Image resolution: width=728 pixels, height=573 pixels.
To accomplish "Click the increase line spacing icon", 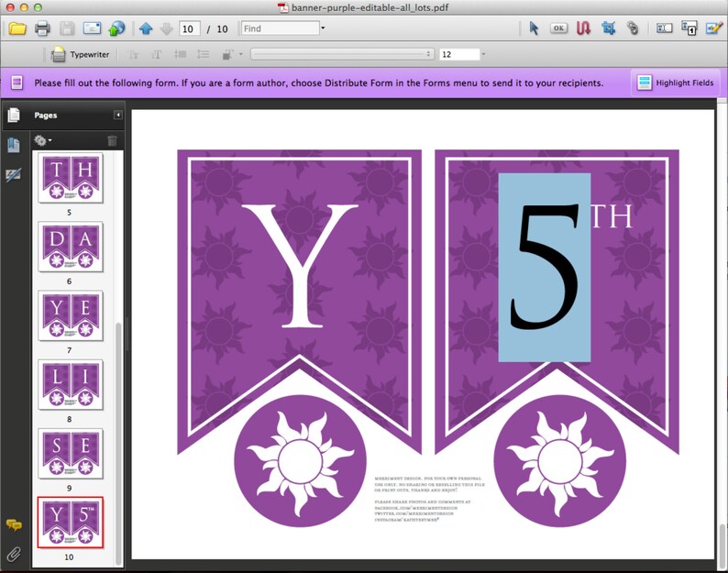I will tap(203, 54).
